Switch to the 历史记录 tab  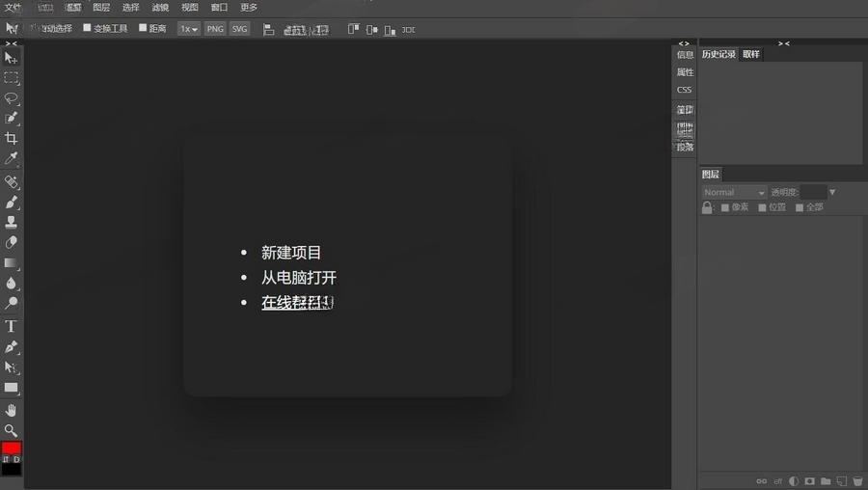(719, 54)
